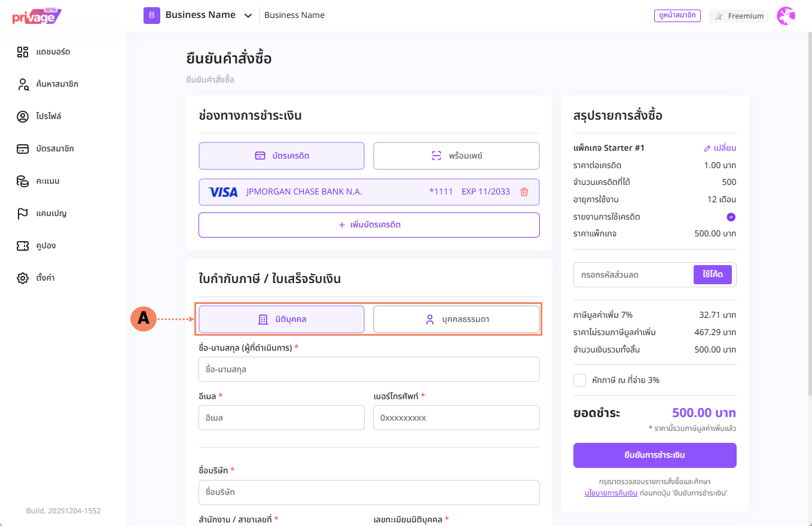Expand the Business Name dropdown chevron
The height and width of the screenshot is (526, 812).
click(248, 16)
